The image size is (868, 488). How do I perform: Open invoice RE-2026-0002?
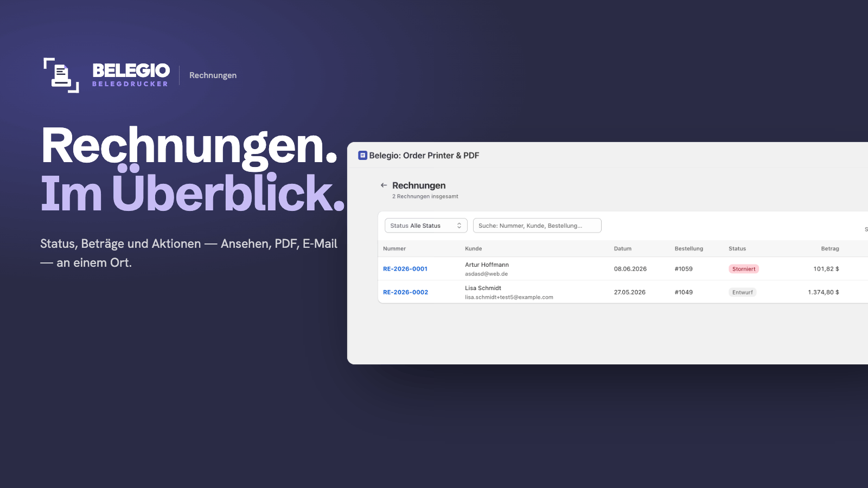[x=406, y=292]
